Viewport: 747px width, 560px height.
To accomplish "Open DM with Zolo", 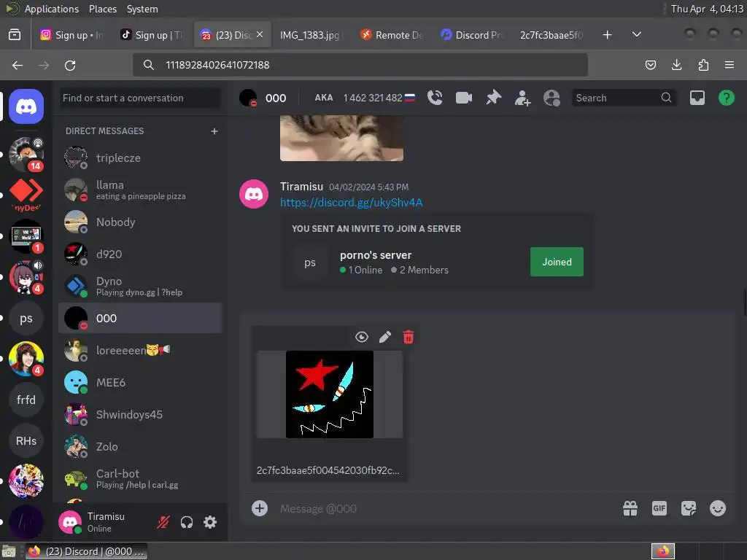I will click(140, 447).
